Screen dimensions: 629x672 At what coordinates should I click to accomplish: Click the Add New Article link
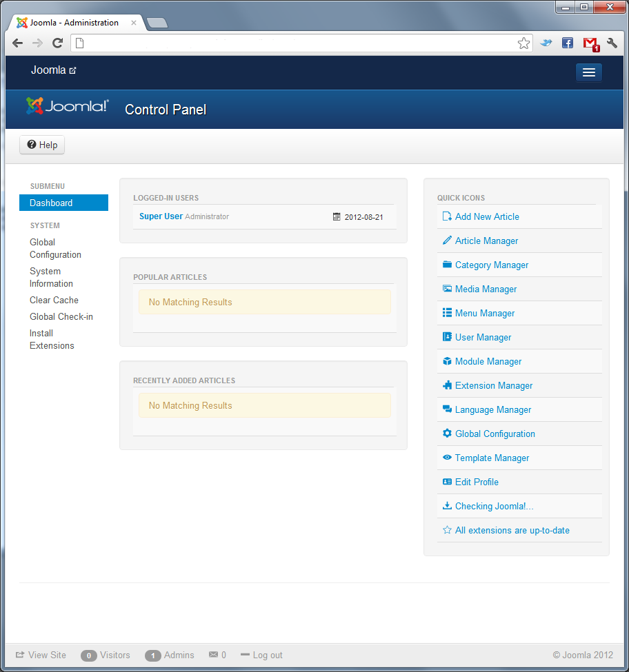(487, 217)
